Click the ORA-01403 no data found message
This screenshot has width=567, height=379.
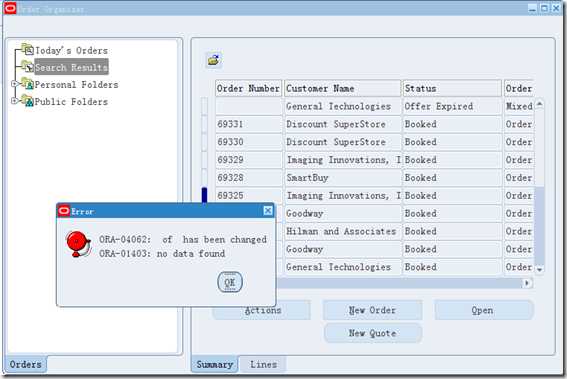pos(162,254)
